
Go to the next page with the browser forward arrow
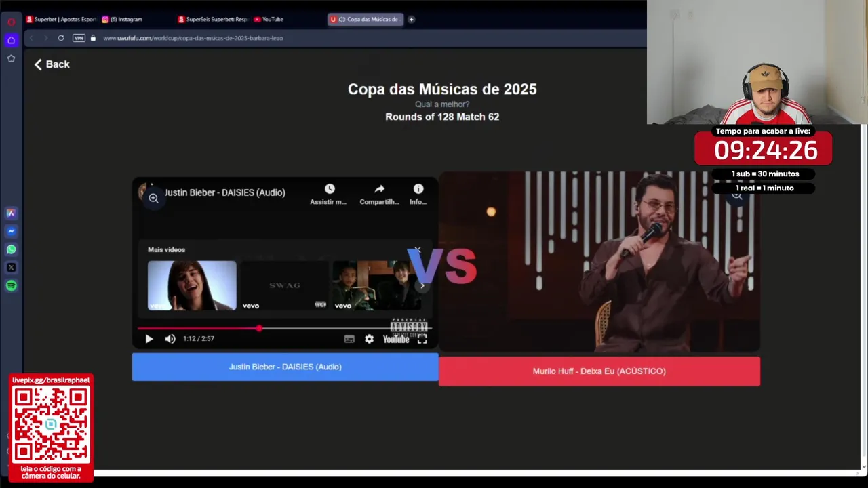(x=45, y=38)
